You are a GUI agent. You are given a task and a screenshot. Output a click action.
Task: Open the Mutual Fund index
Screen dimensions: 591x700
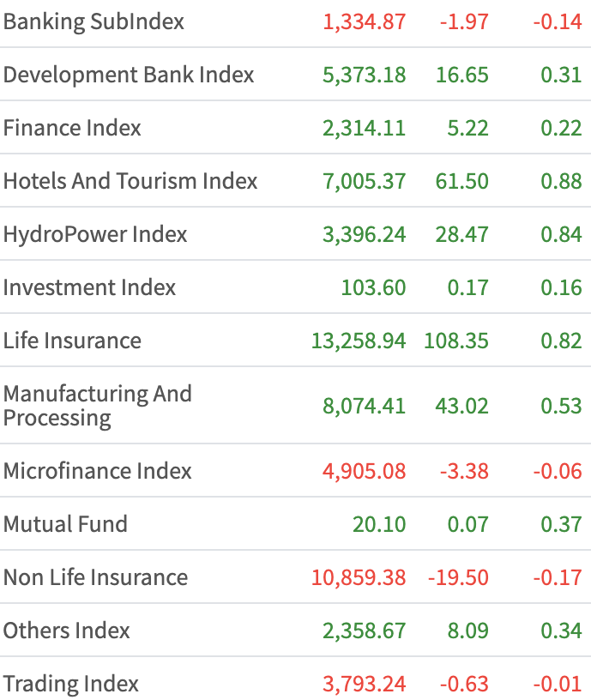pyautogui.click(x=65, y=524)
